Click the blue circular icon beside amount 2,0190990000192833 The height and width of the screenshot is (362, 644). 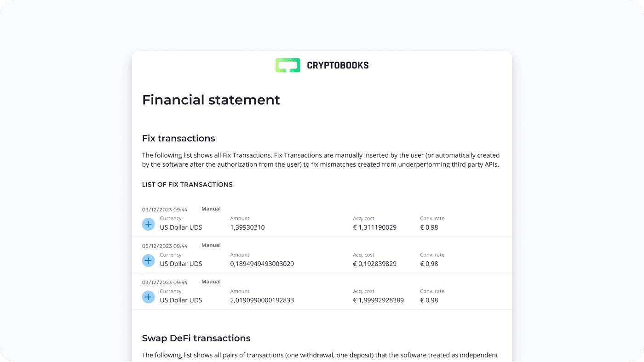coord(148,297)
